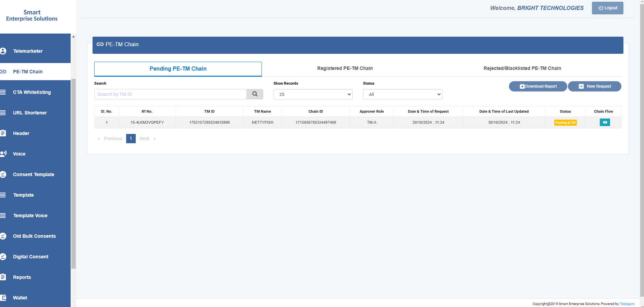Click the Telemarketer user icon in sidebar
Image resolution: width=644 pixels, height=307 pixels.
coord(3,51)
